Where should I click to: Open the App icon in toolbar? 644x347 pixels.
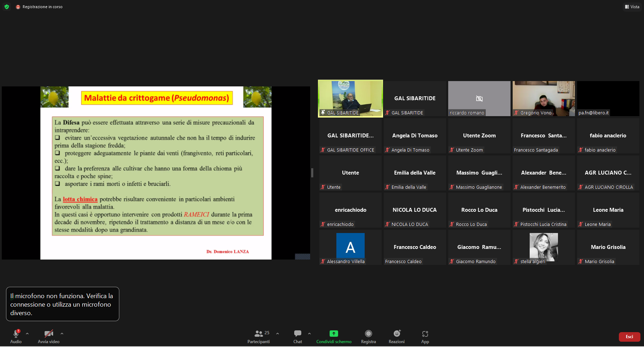click(425, 334)
